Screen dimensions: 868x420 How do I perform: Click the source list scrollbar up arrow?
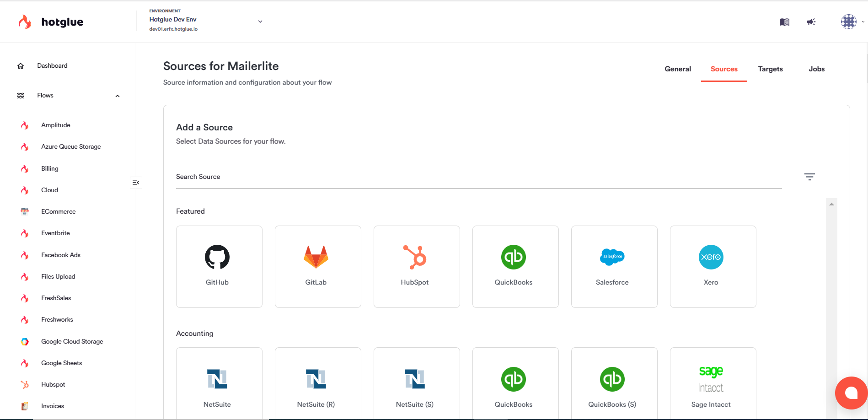pos(831,204)
